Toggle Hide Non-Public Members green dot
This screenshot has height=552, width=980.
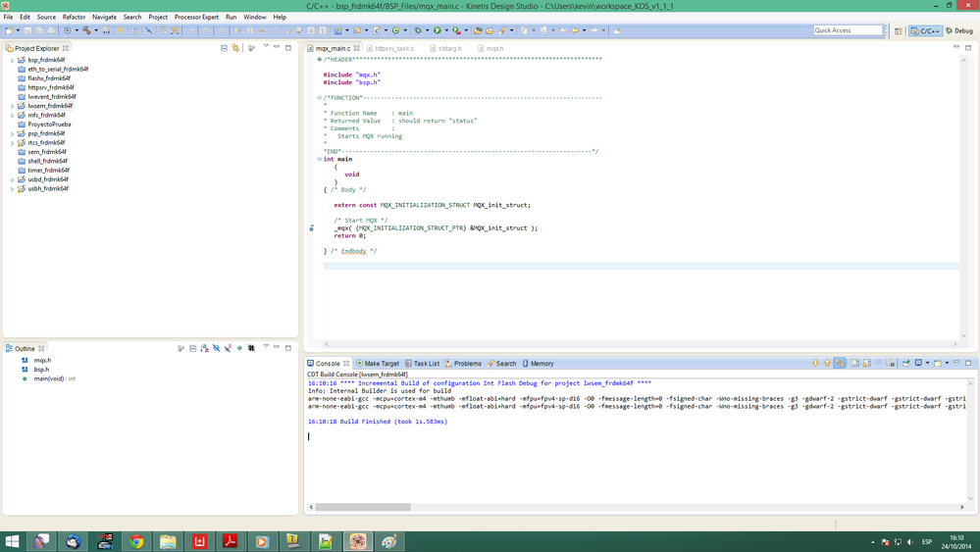(x=239, y=348)
